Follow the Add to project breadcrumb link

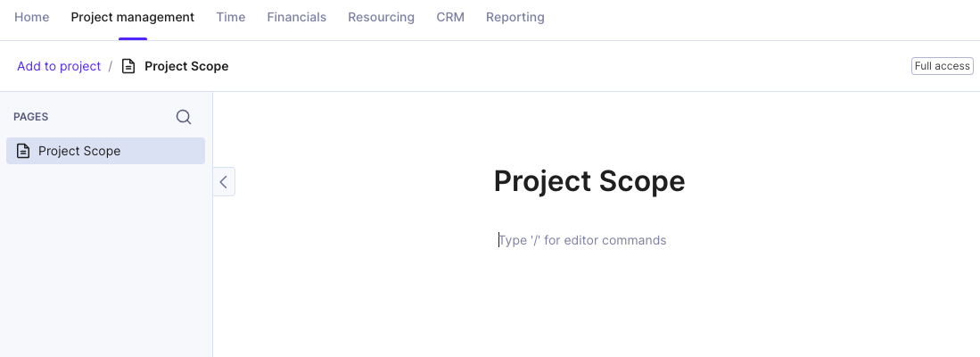(x=59, y=66)
